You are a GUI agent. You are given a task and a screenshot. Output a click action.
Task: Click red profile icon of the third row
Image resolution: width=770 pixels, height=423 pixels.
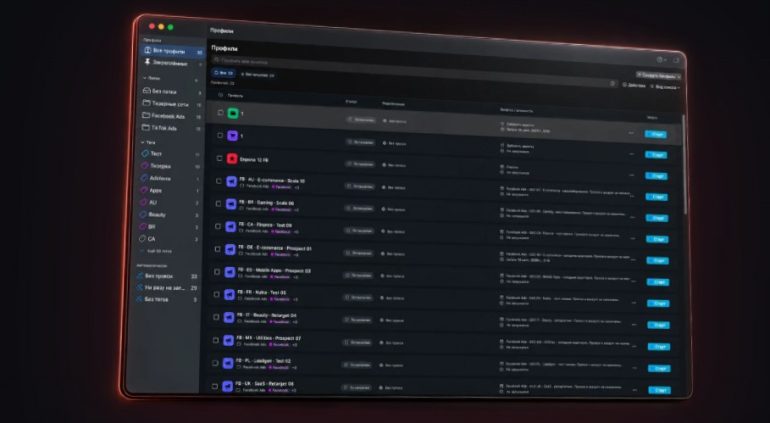(x=232, y=159)
